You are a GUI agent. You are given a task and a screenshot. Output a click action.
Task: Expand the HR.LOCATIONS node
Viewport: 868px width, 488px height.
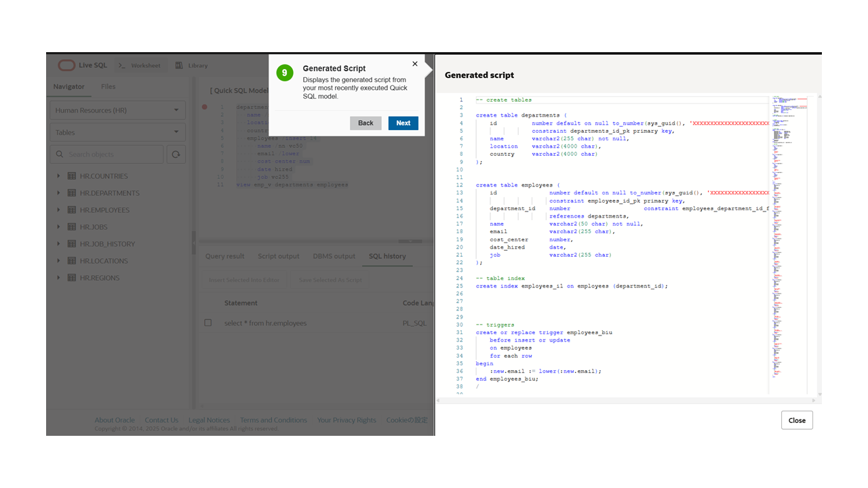pyautogui.click(x=59, y=261)
